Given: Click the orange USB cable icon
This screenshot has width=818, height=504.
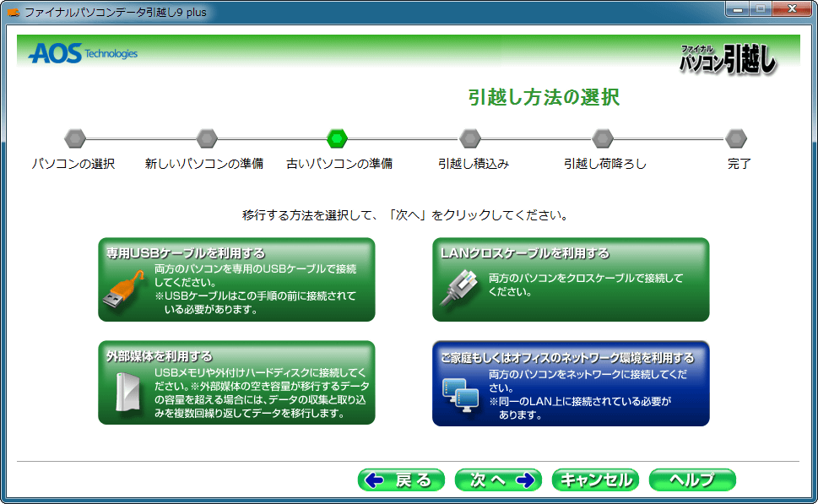Looking at the screenshot, I should coord(124,290).
